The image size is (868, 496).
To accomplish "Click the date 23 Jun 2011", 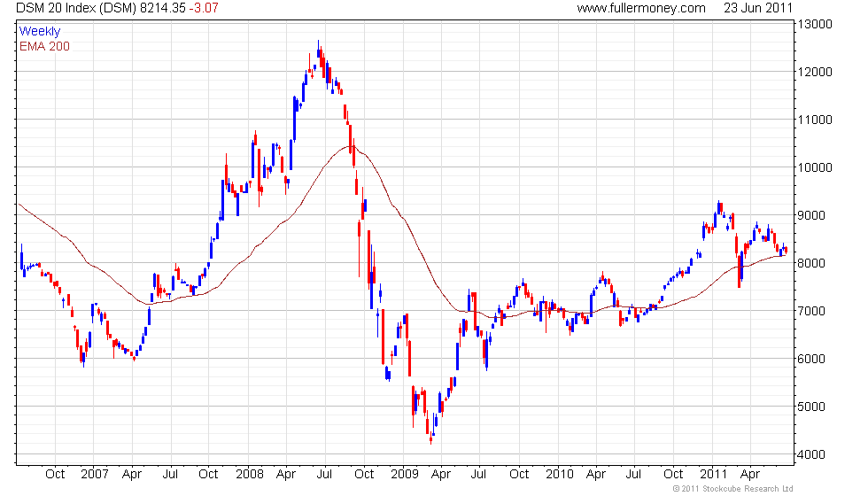I will click(758, 8).
